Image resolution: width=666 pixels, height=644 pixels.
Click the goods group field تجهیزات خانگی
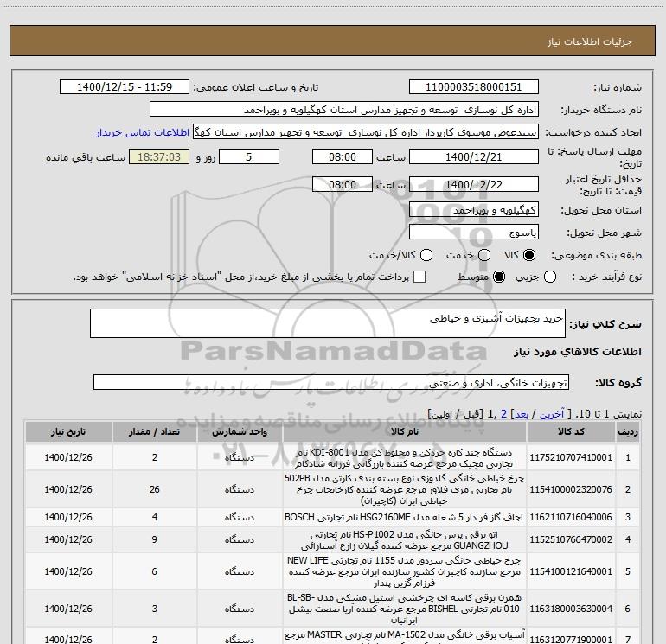point(331,382)
